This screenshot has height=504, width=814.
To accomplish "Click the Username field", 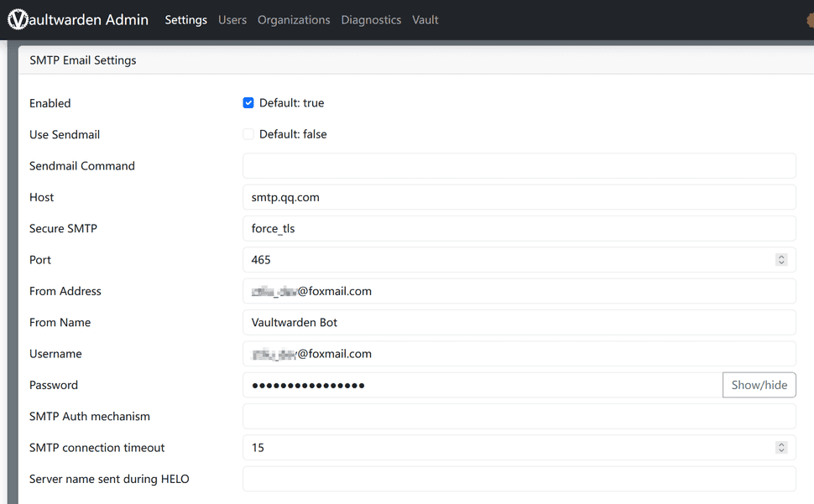I will 519,354.
